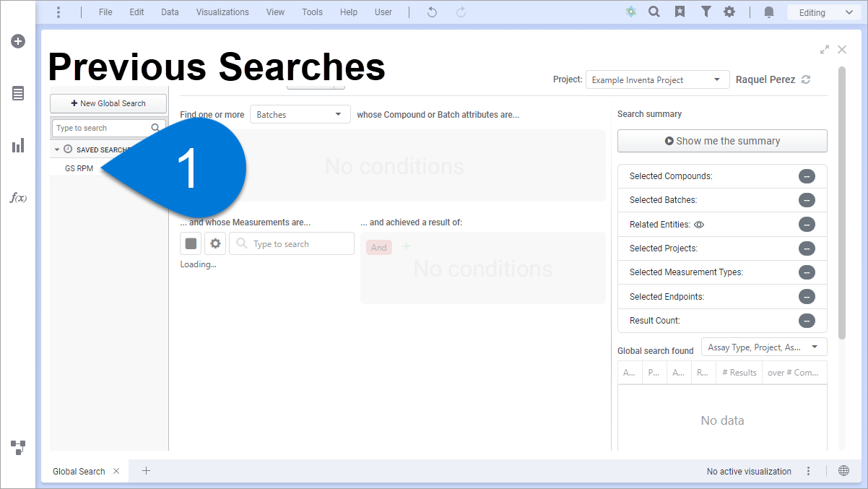Image resolution: width=868 pixels, height=489 pixels.
Task: Click the globe icon in the status bar
Action: 843,471
